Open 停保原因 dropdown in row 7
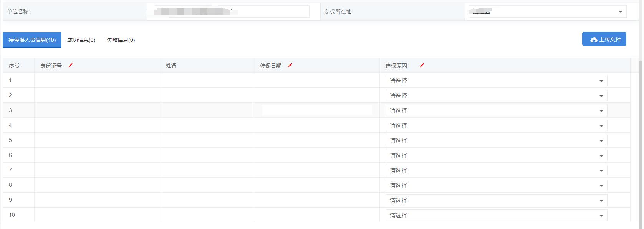Screen dimensions: 644x229 pyautogui.click(x=496, y=170)
